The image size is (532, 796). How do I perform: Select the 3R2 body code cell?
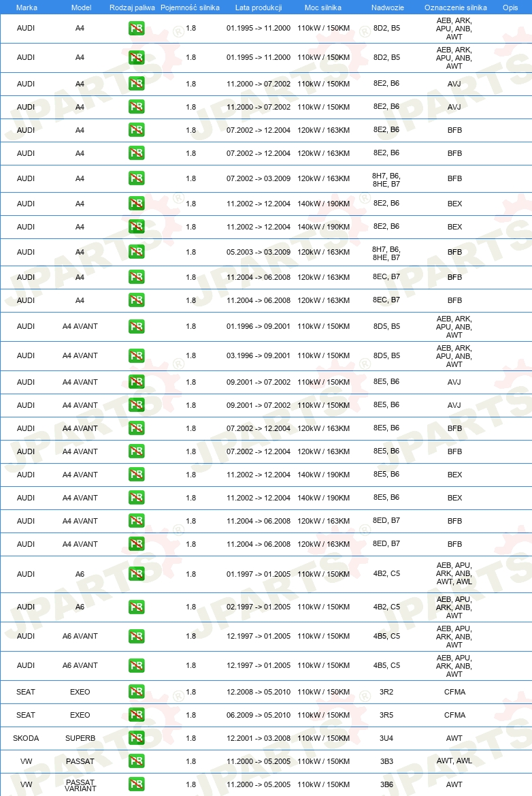pos(386,691)
